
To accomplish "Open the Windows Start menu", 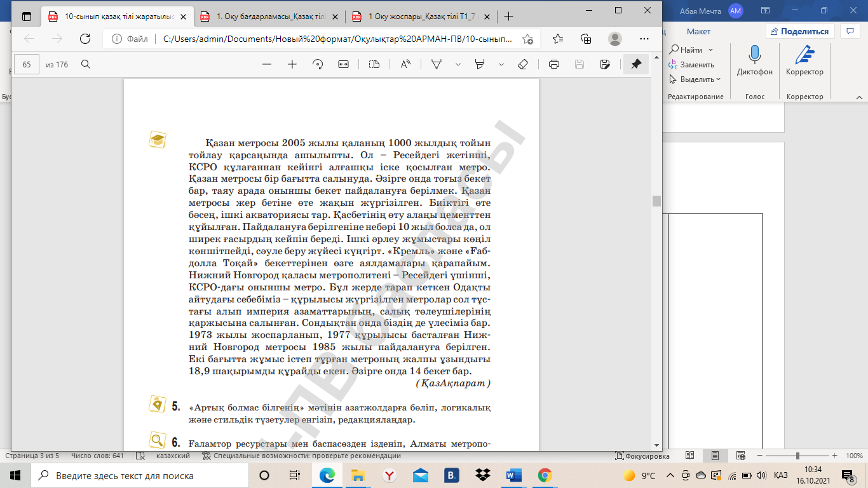I will (15, 475).
